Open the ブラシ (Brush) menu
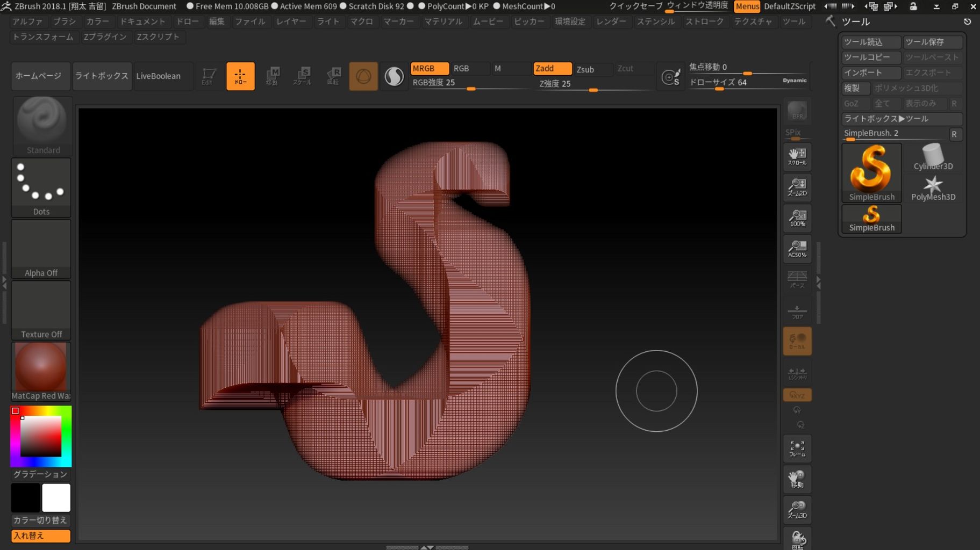980x550 pixels. pyautogui.click(x=65, y=21)
